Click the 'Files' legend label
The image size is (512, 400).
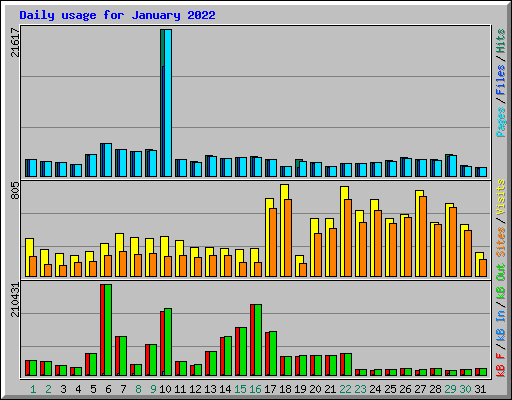coord(501,80)
